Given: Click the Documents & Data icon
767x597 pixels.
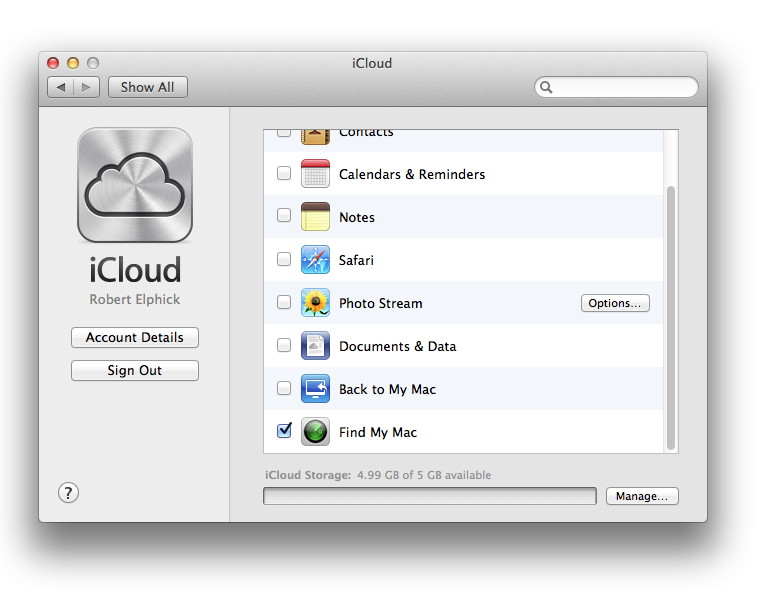Looking at the screenshot, I should point(315,345).
